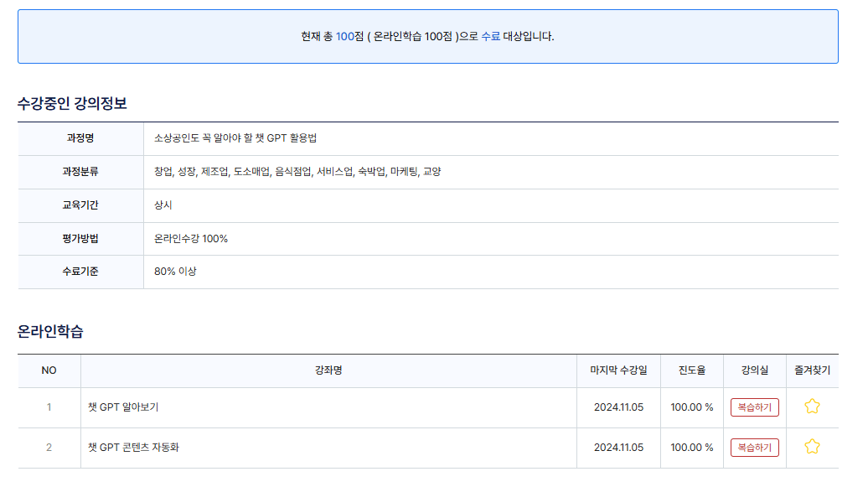
Task: Click 복습하기 for 챗 GPT 알아보기
Action: 755,407
